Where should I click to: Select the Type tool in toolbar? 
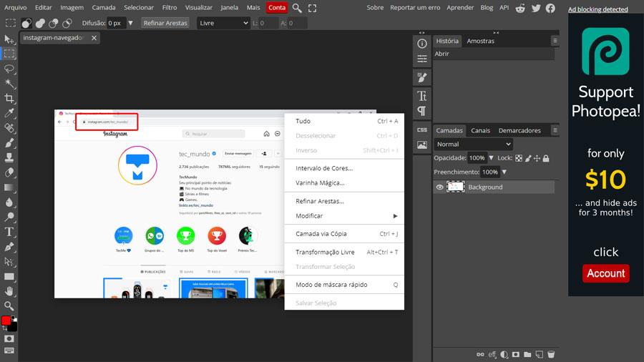click(x=9, y=232)
